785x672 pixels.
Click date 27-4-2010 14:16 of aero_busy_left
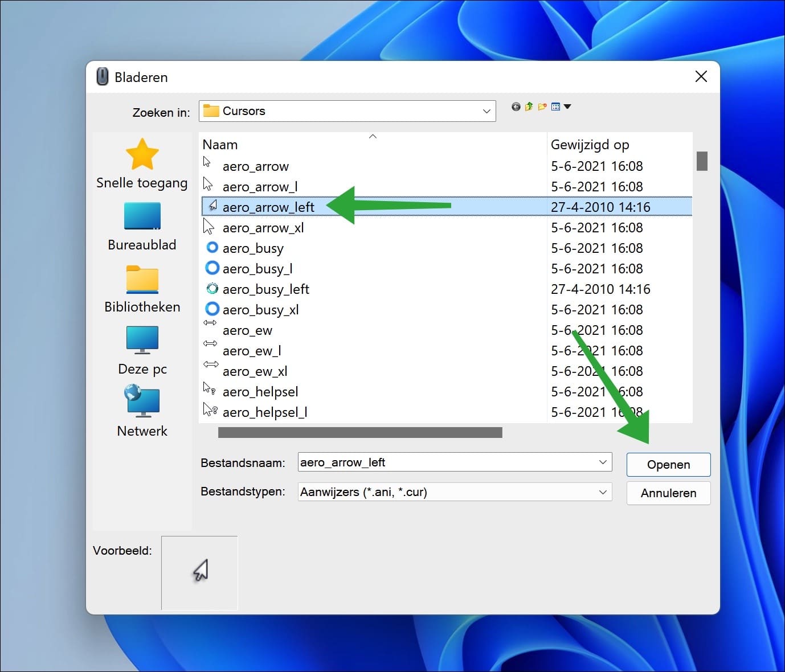point(600,289)
